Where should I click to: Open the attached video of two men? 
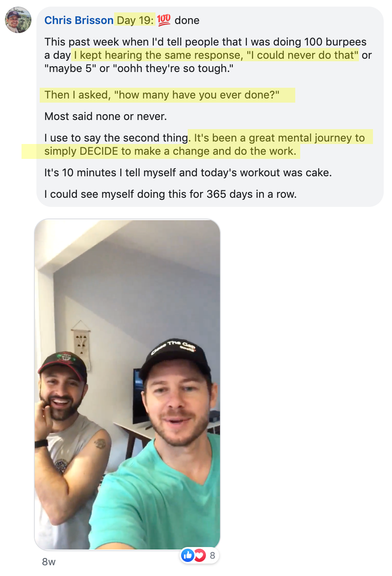point(127,384)
